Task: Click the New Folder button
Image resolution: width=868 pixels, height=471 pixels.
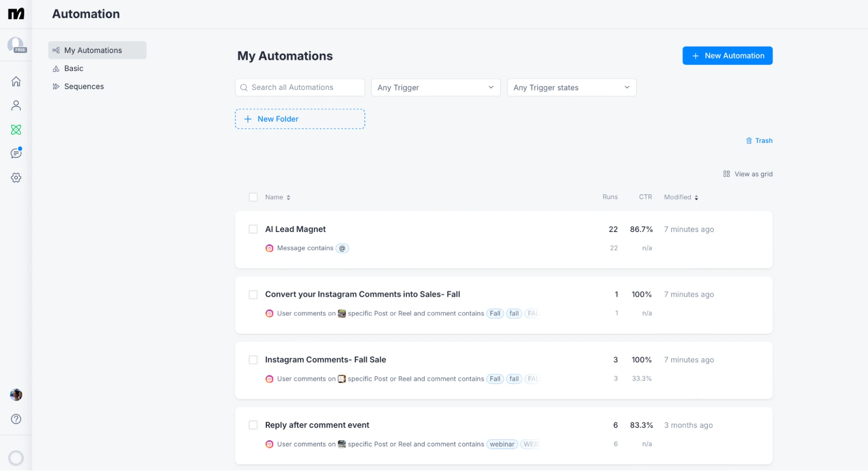Action: coord(300,119)
